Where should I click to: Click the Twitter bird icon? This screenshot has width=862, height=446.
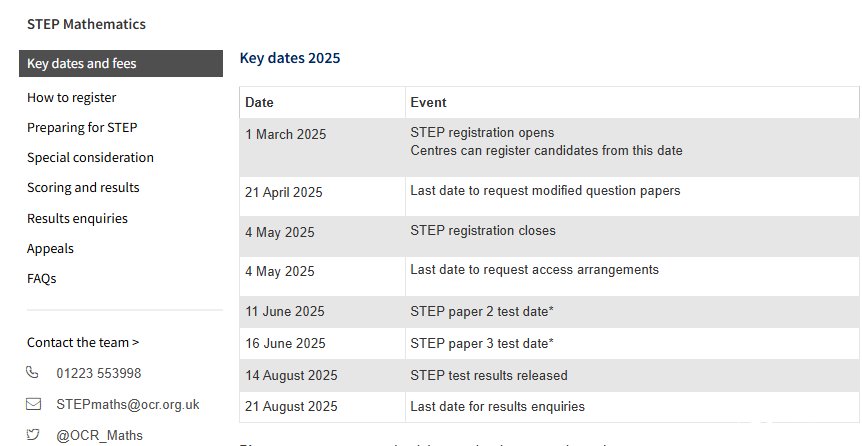33,435
